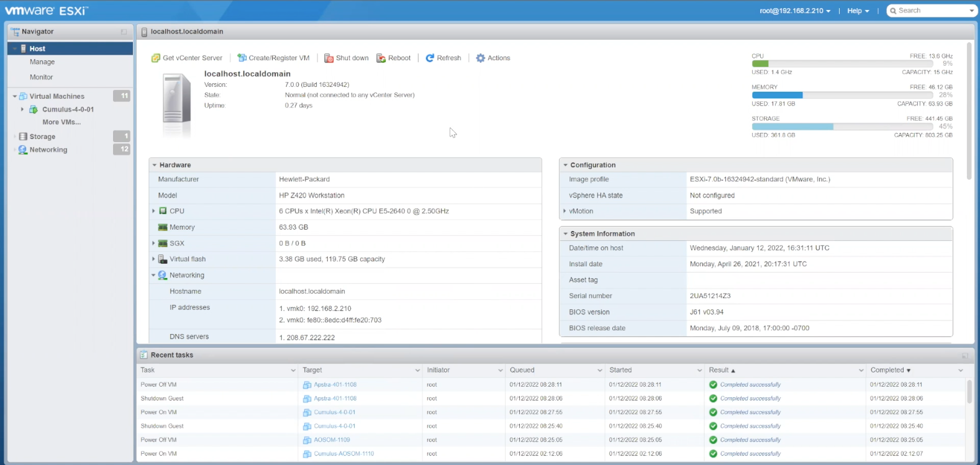Expand the Virtual flash row arrow

tap(153, 260)
